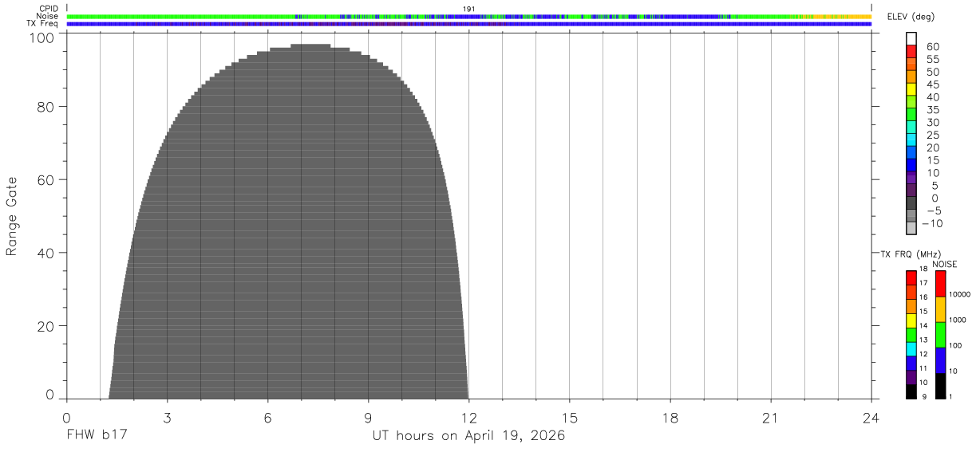Pick the white top swatch of ELEV colorbar
The width and height of the screenshot is (980, 452).
click(911, 39)
